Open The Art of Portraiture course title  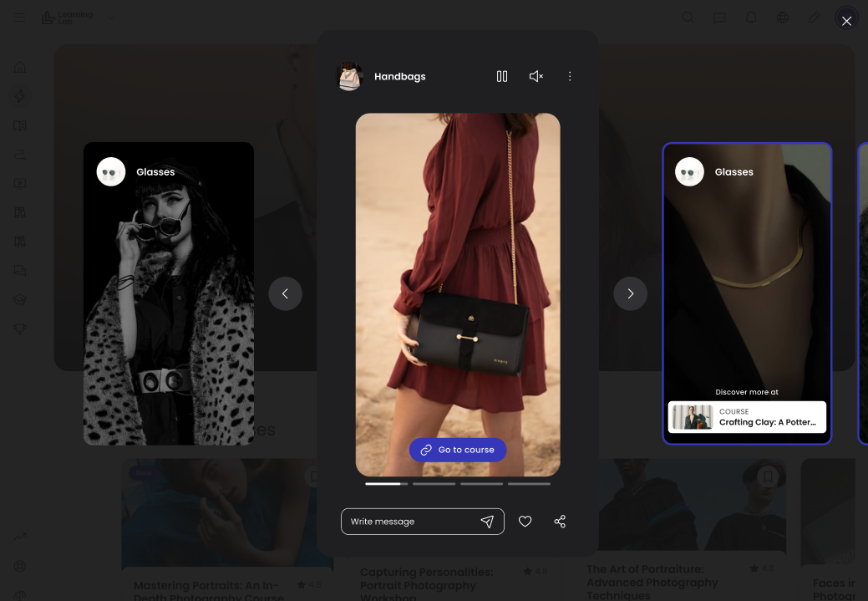pos(652,583)
